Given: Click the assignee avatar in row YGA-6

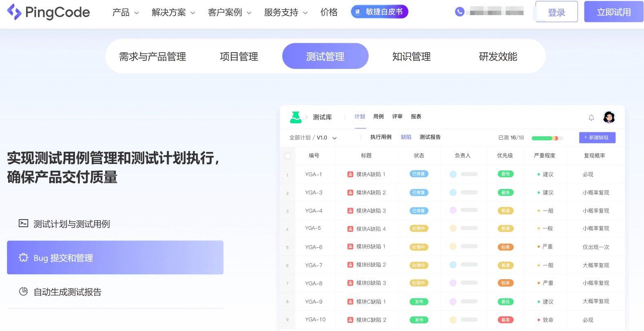Looking at the screenshot, I should 453,247.
